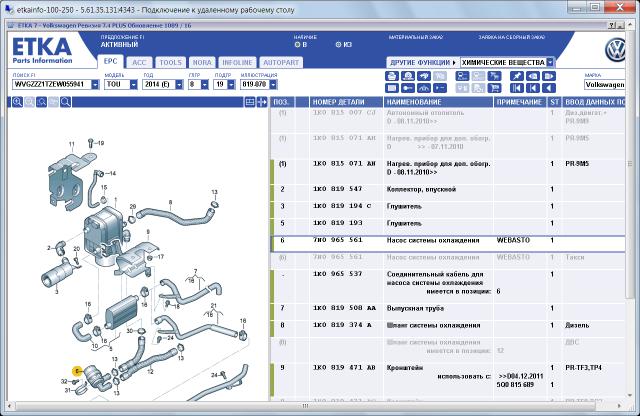Viewport: 640px width, 416px height.
Task: Jump to first with the double-bar arrow icon
Action: [517, 88]
